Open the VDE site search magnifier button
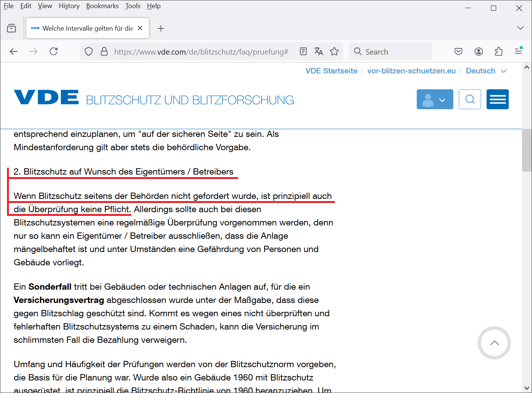This screenshot has width=532, height=393. tap(470, 99)
